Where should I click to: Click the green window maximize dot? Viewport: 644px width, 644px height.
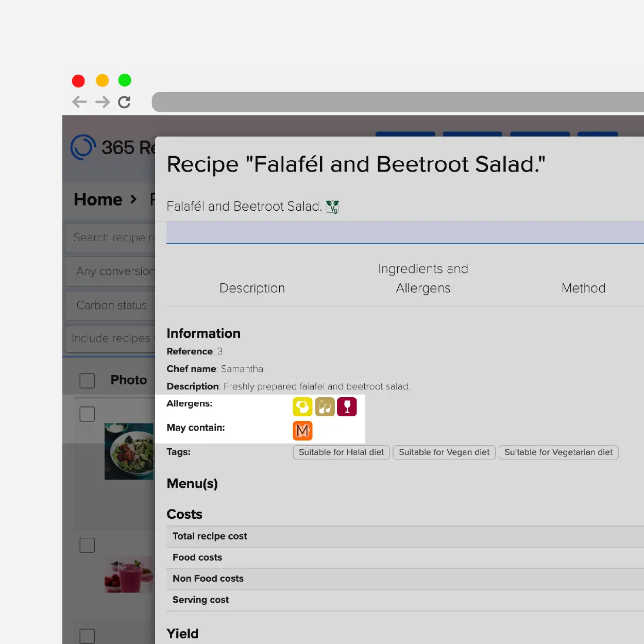pyautogui.click(x=125, y=80)
